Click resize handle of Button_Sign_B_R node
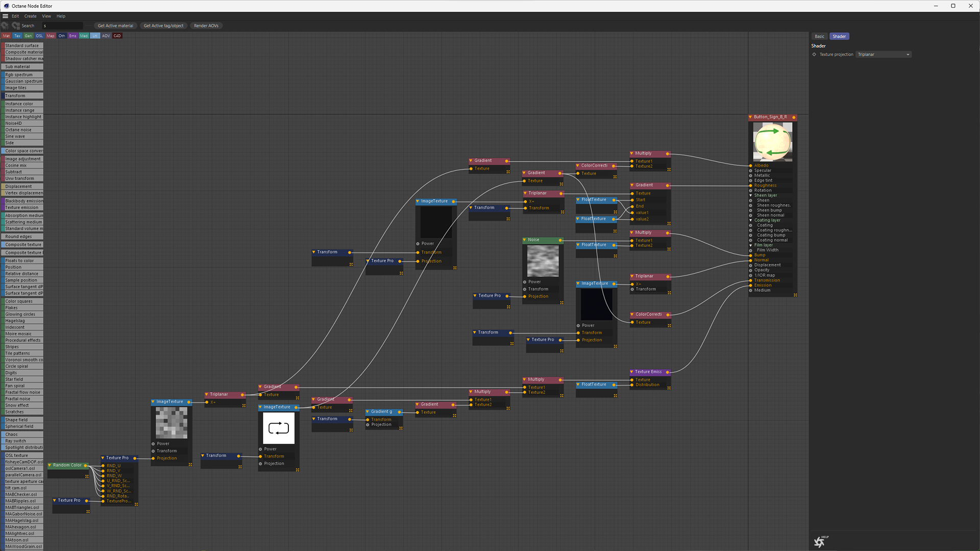 [x=795, y=295]
